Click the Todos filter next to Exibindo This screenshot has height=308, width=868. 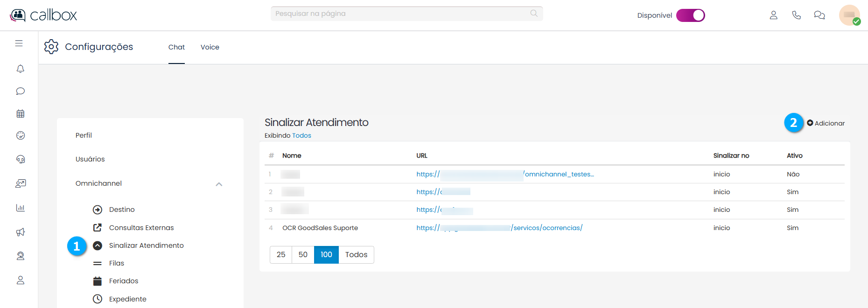pyautogui.click(x=301, y=135)
